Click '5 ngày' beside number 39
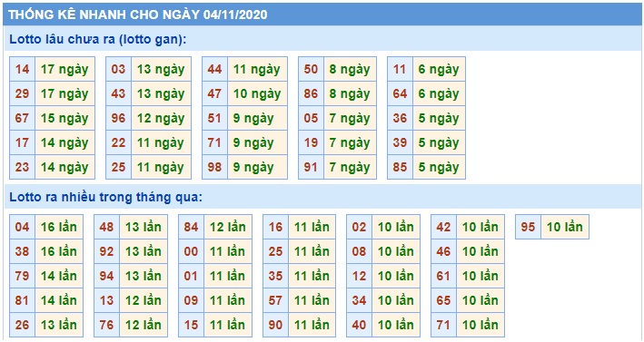This screenshot has width=644, height=342. (439, 143)
